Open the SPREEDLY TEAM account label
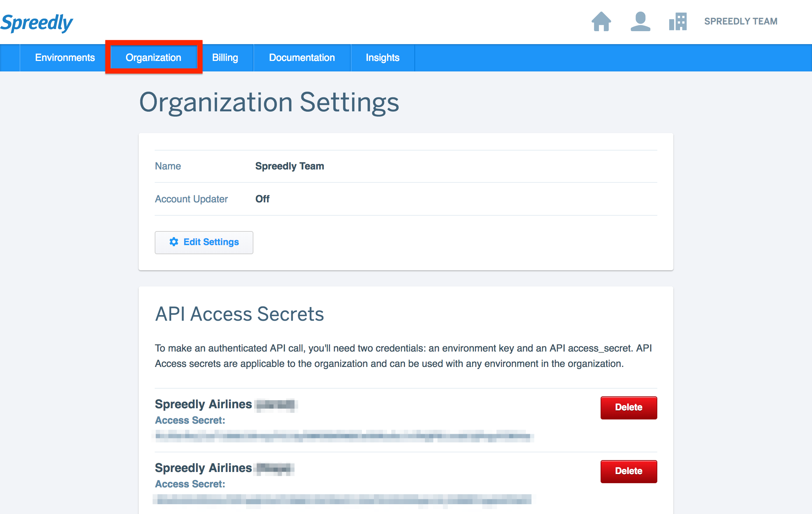812x514 pixels. click(741, 21)
